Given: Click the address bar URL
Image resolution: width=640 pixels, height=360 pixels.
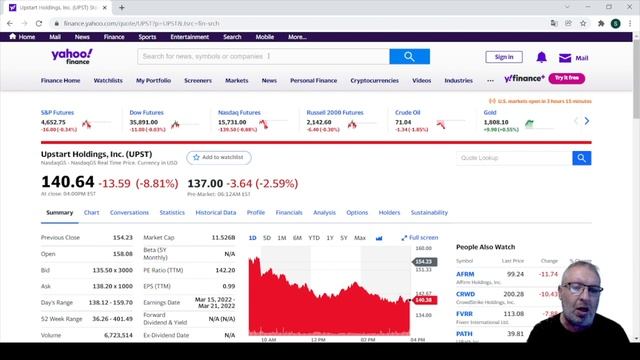Looking at the screenshot, I should pos(141,24).
